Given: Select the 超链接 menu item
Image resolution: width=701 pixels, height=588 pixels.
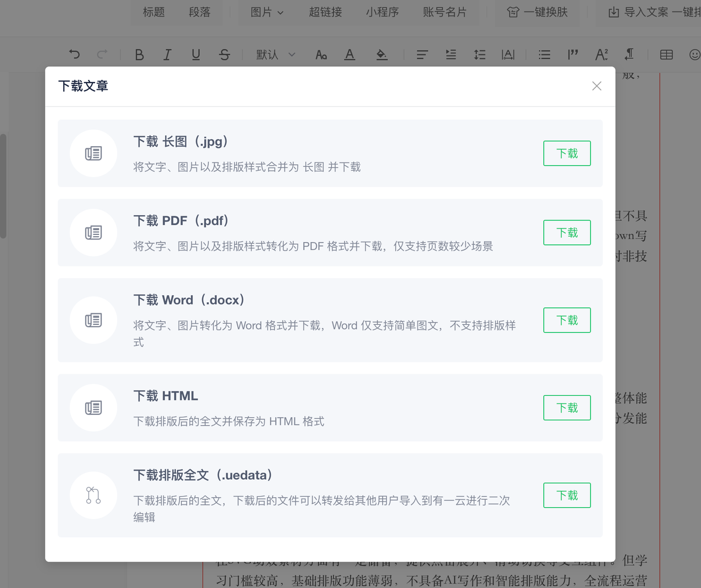Looking at the screenshot, I should (x=325, y=12).
